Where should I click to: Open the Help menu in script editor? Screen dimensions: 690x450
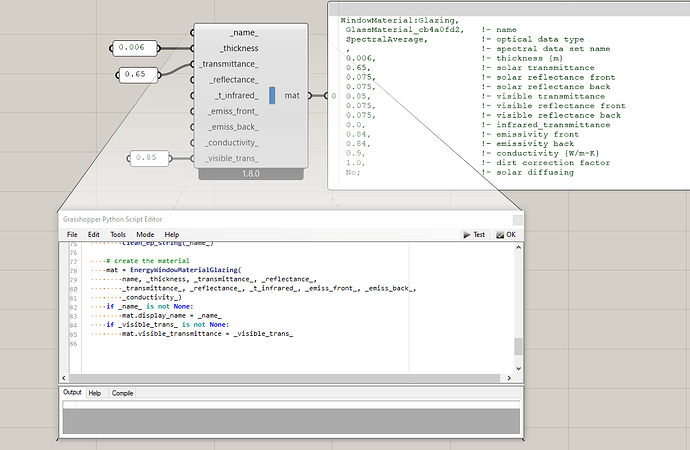pos(172,234)
